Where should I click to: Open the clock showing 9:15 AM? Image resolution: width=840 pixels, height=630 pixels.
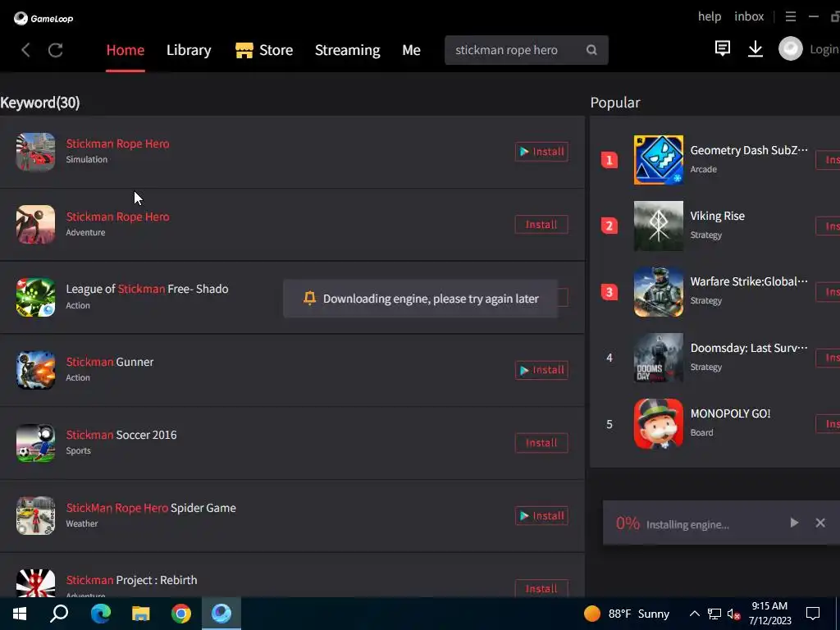click(x=769, y=614)
